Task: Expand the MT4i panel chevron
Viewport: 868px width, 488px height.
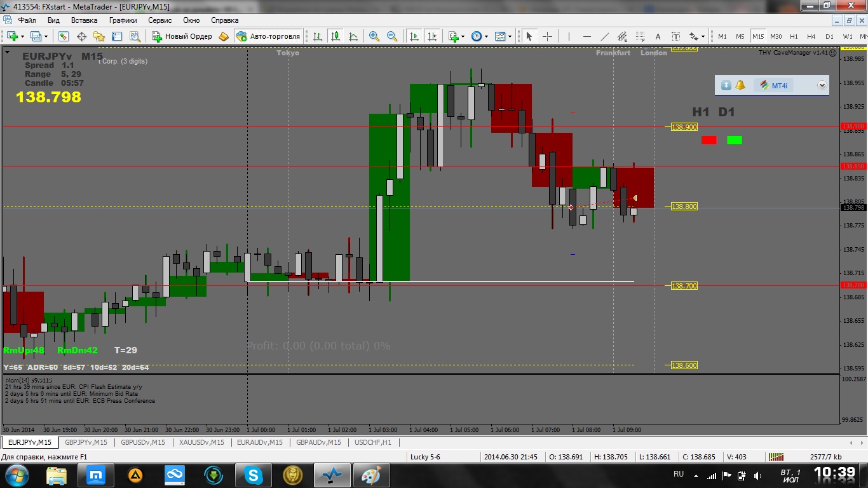Action: tap(822, 85)
